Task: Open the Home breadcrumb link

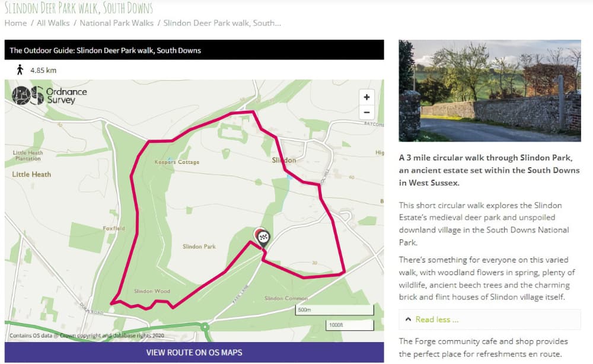Action: point(15,23)
